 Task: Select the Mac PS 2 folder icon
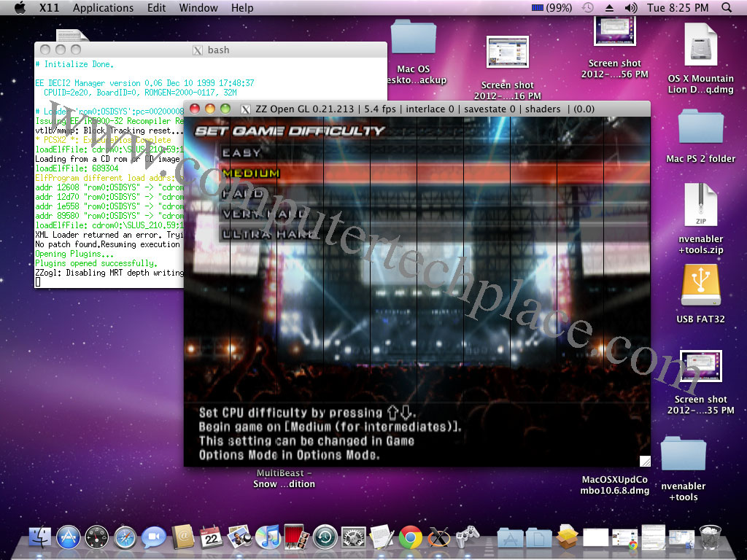tap(701, 127)
